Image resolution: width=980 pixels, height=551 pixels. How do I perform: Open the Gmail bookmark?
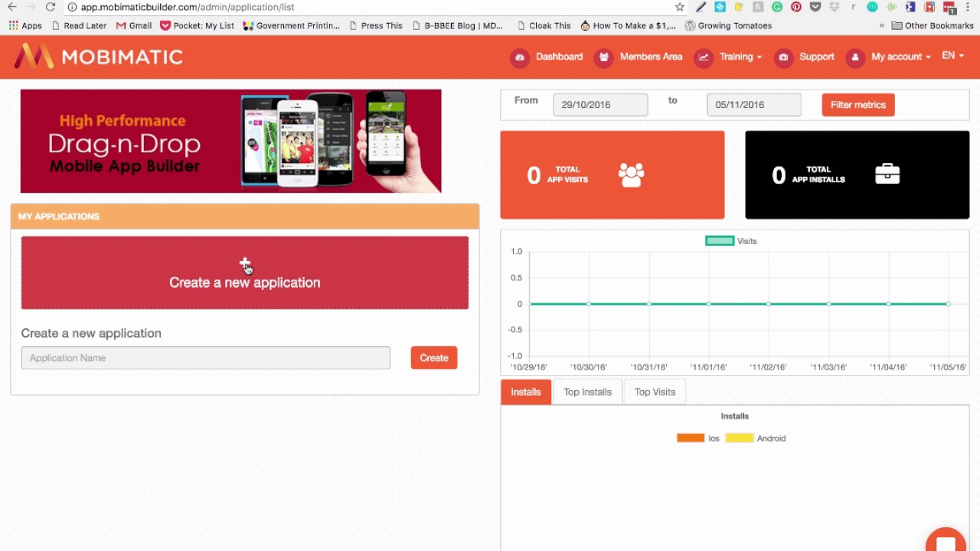[134, 25]
